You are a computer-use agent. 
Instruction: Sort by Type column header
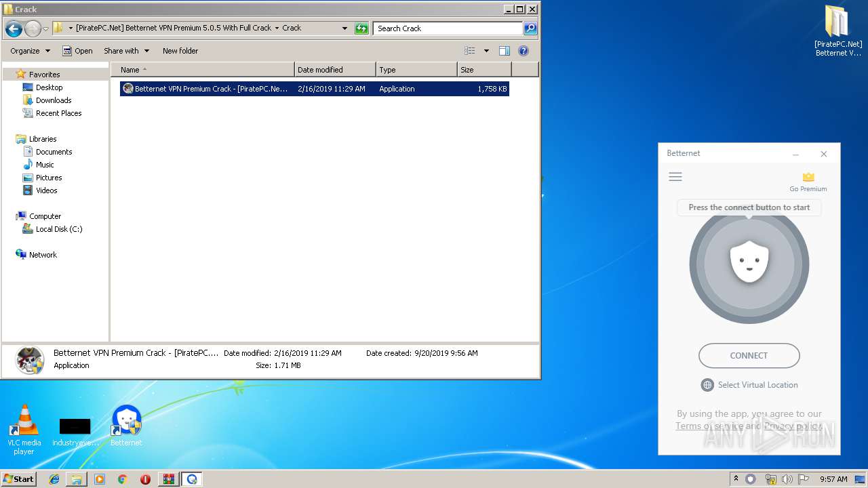(x=416, y=70)
